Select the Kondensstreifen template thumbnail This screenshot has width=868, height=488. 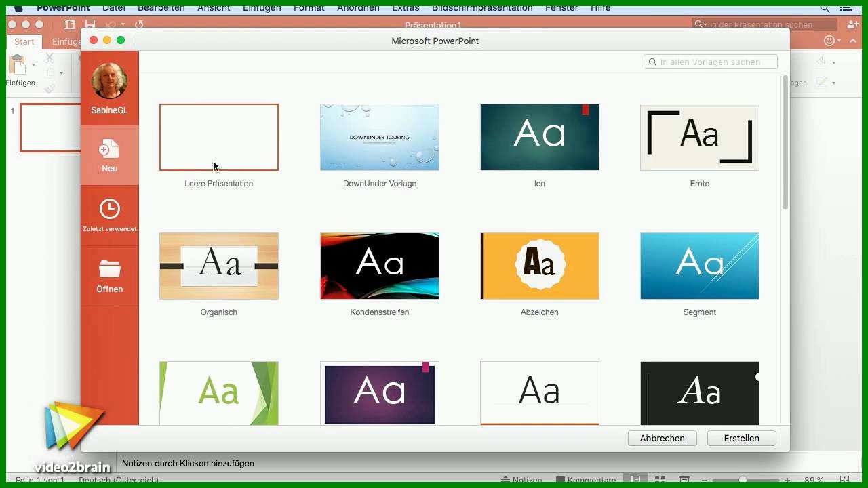click(x=380, y=266)
